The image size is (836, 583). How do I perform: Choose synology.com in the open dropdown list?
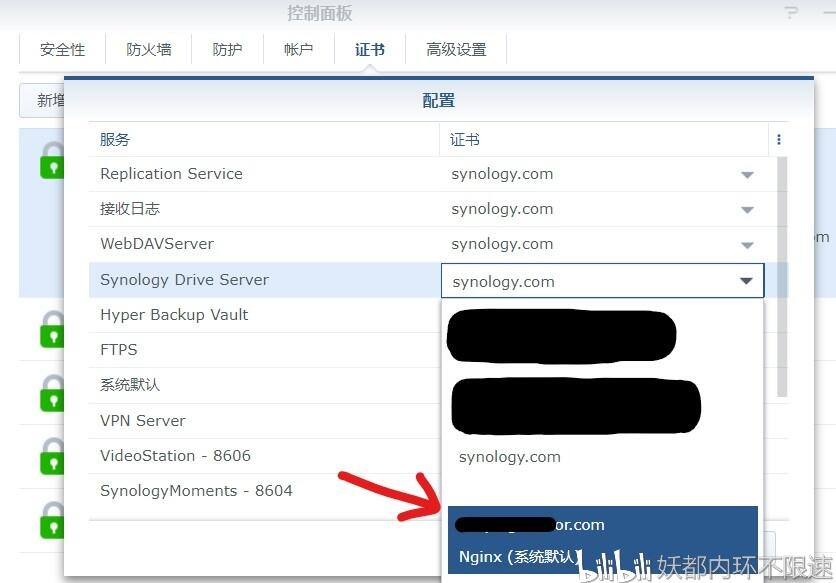tap(510, 457)
